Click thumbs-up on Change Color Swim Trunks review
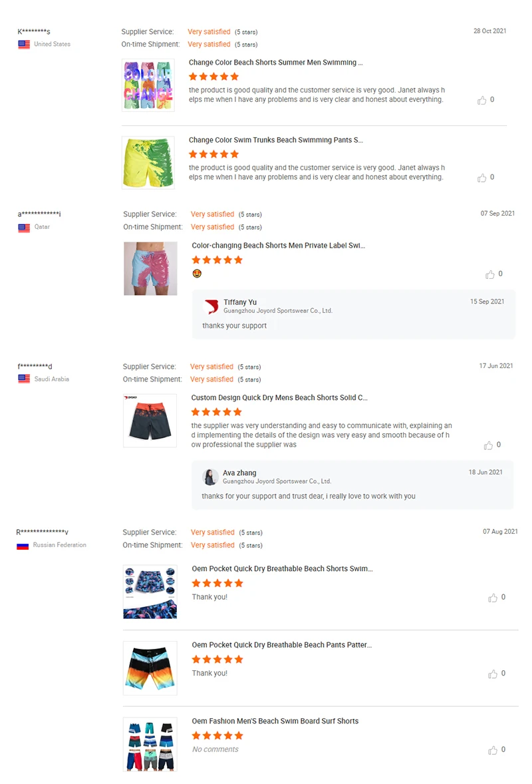The width and height of the screenshot is (532, 784). tap(481, 178)
